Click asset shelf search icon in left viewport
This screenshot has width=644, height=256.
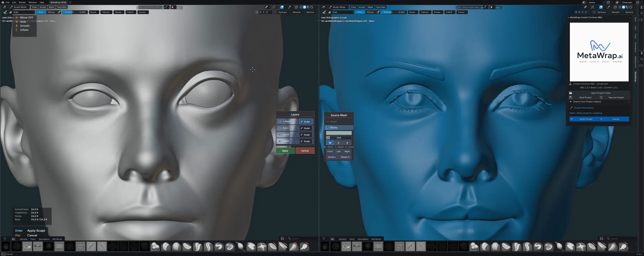(x=289, y=239)
